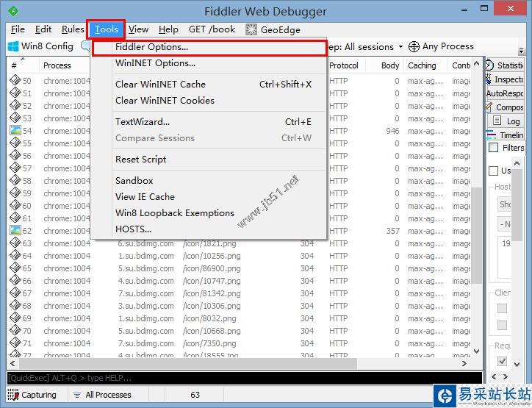Click the Win8 Config Windows logo icon

point(13,46)
